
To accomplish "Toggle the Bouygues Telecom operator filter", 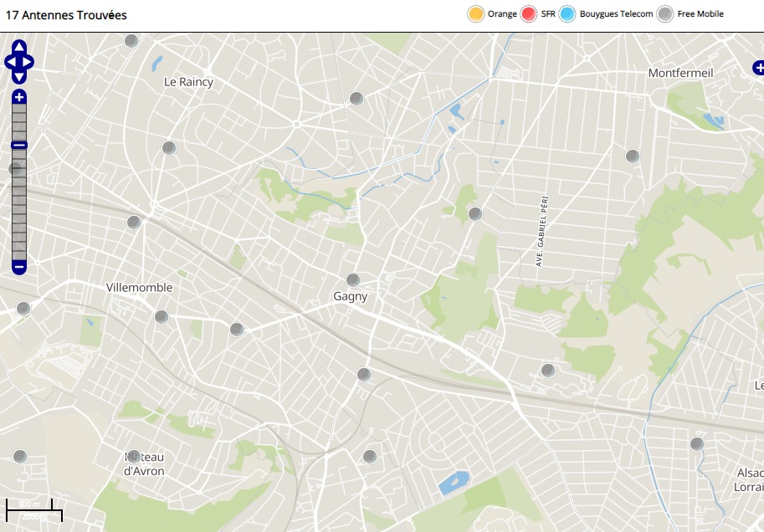I will tap(568, 14).
